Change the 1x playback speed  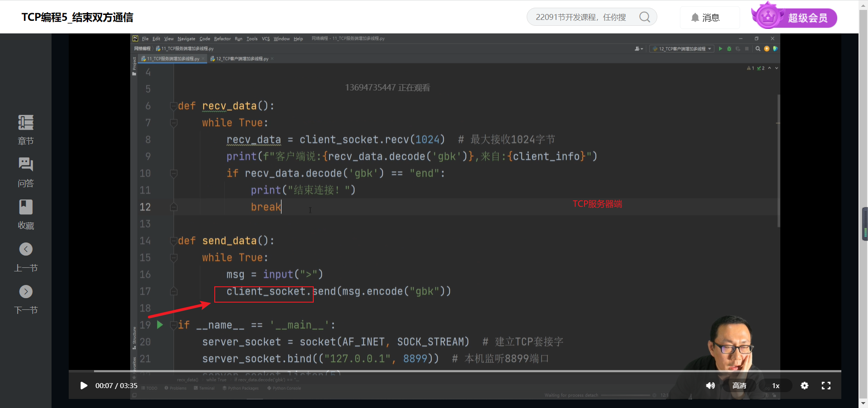coord(776,385)
